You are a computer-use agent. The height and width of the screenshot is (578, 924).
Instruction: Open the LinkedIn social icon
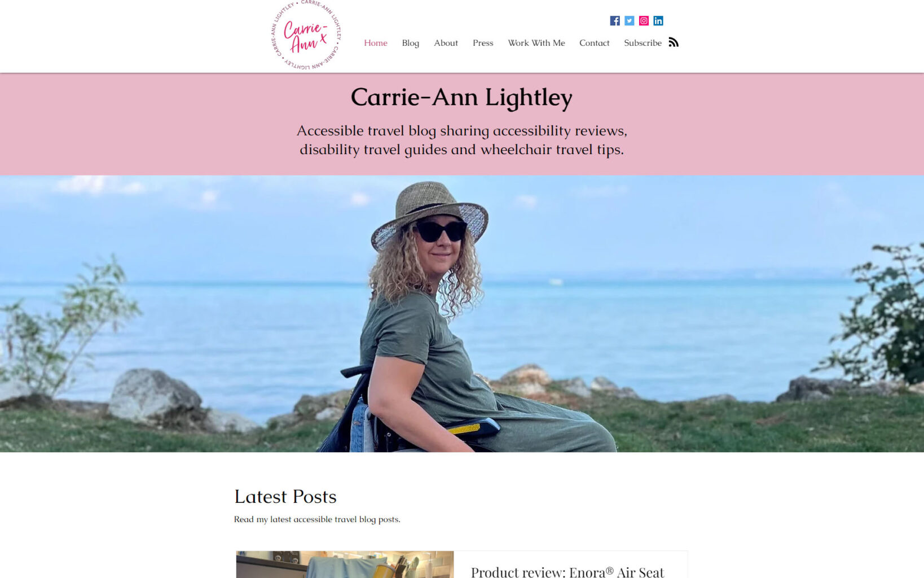658,21
